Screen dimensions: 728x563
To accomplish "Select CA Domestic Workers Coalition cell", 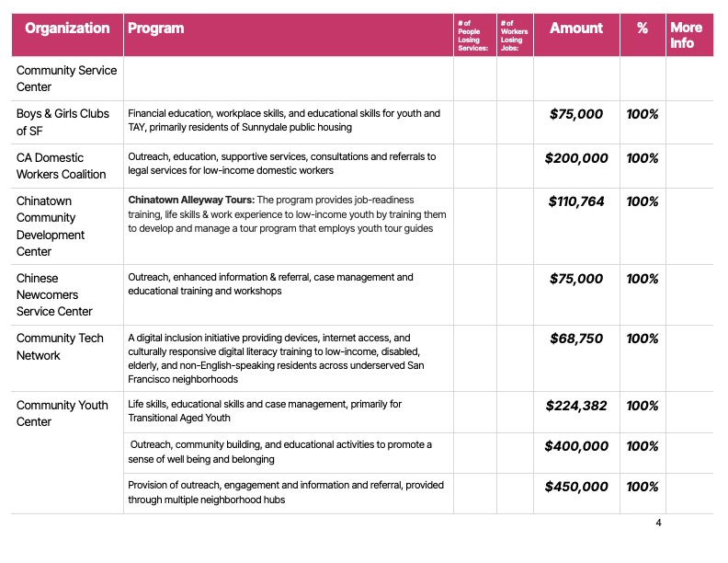I will (61, 166).
